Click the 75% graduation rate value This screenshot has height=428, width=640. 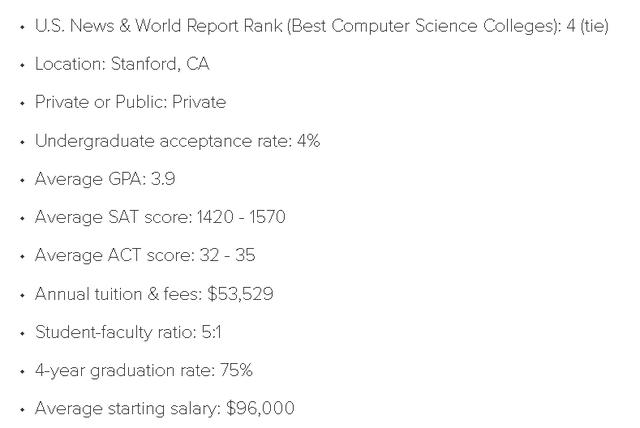pos(236,370)
